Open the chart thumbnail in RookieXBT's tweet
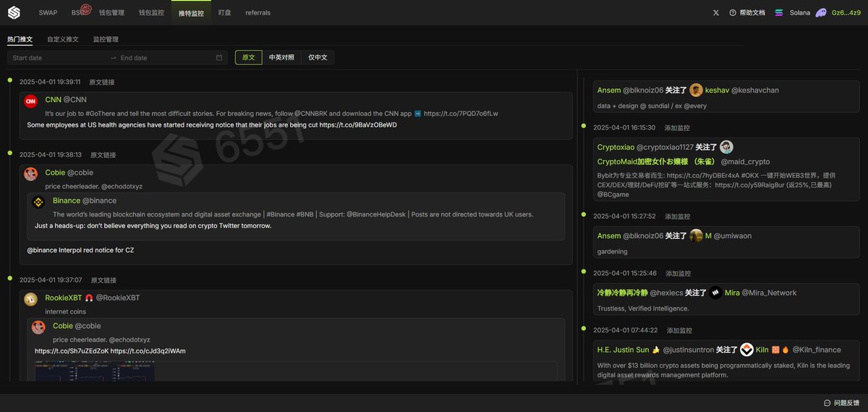This screenshot has height=412, width=868. tap(95, 371)
